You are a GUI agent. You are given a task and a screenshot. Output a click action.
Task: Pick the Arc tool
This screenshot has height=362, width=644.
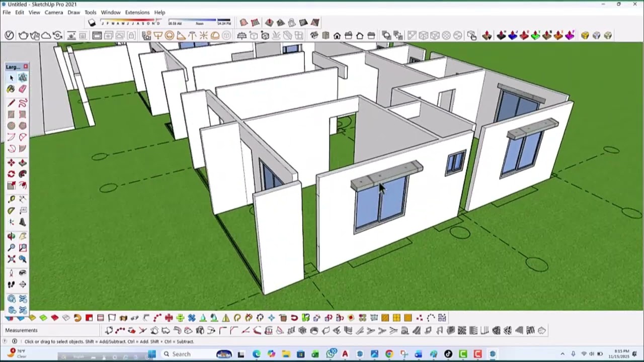coord(11,137)
